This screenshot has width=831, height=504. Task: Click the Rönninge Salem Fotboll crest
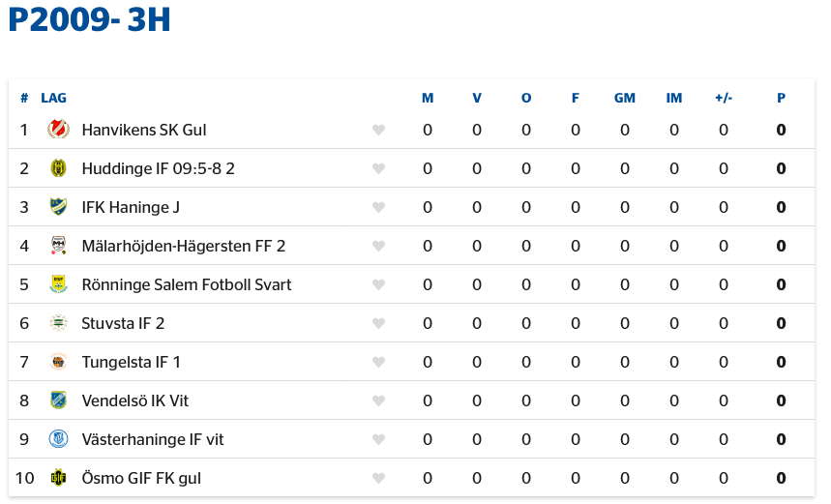(58, 284)
